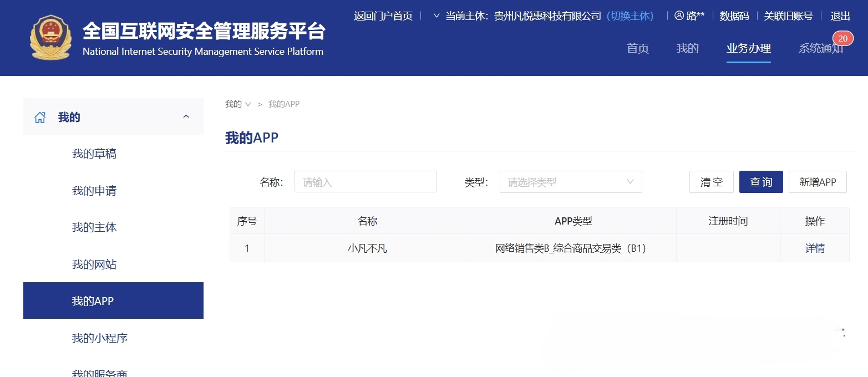Click the police badge emblem logo

pos(50,38)
